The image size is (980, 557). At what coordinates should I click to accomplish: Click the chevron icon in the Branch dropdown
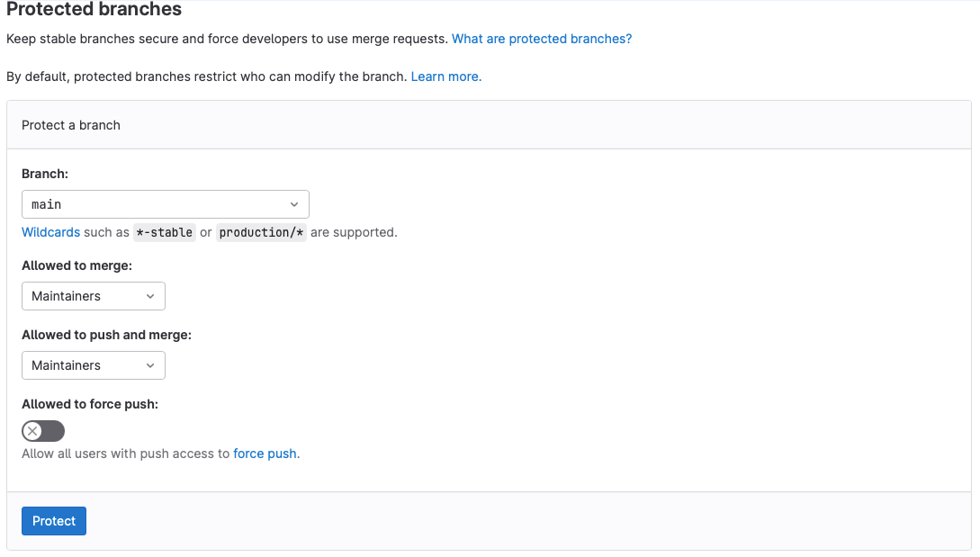click(294, 204)
